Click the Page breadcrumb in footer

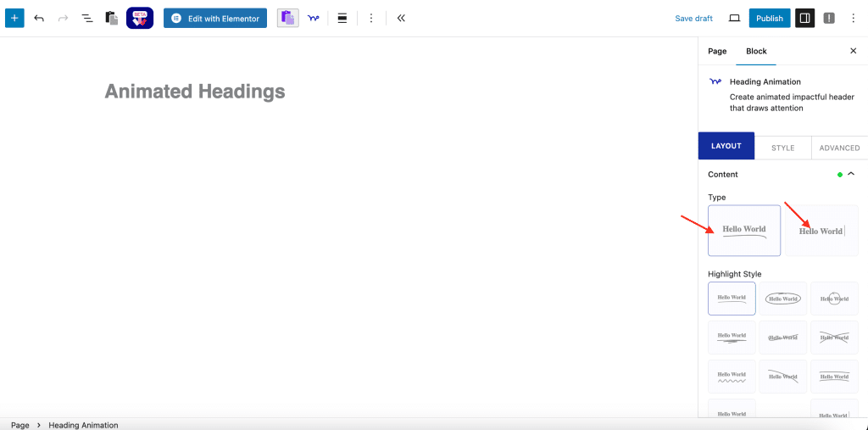pos(20,425)
